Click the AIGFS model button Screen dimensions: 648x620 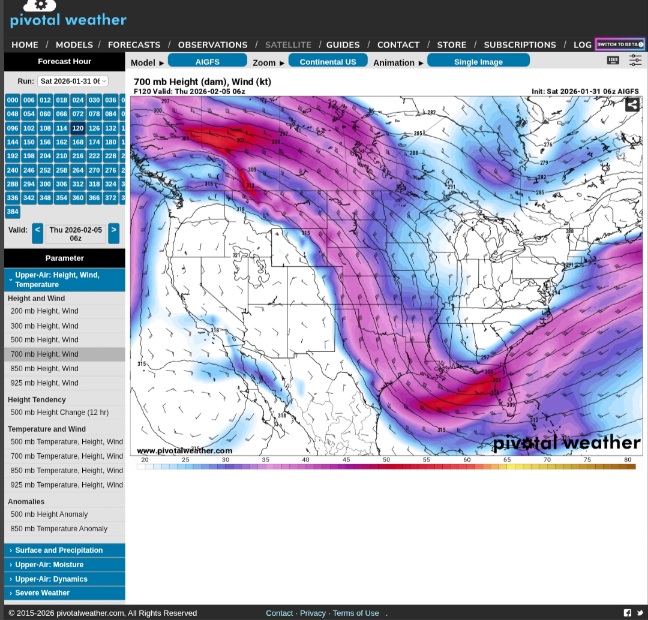tap(207, 62)
